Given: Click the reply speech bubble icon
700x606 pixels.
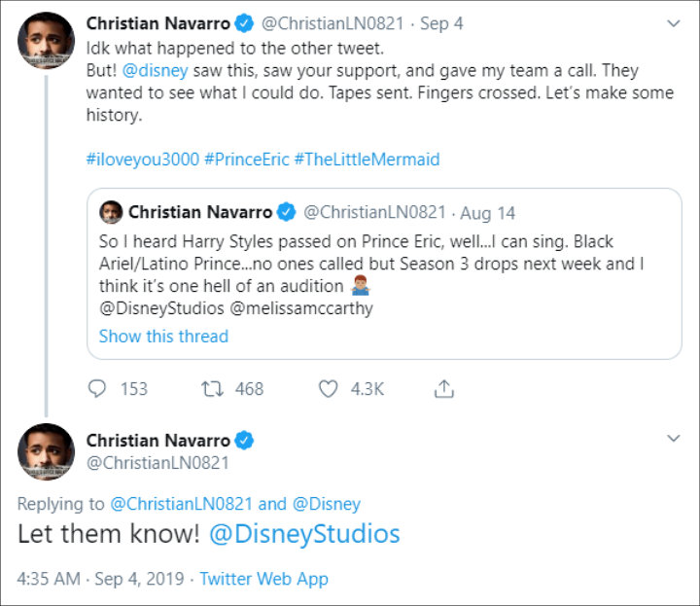Looking at the screenshot, I should (97, 388).
